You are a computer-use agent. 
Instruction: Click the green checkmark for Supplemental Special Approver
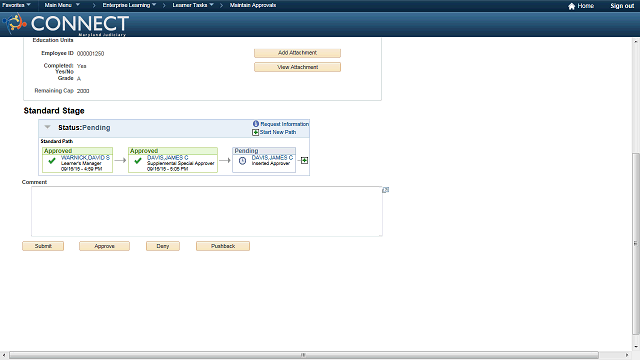point(138,161)
